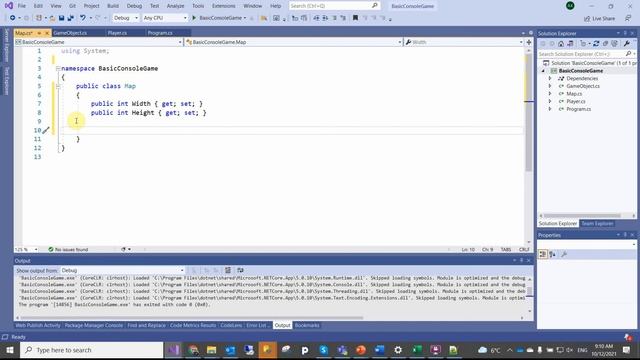Image resolution: width=640 pixels, height=360 pixels.
Task: Click Alphabetical sort icon in Properties panel
Action: [552, 254]
